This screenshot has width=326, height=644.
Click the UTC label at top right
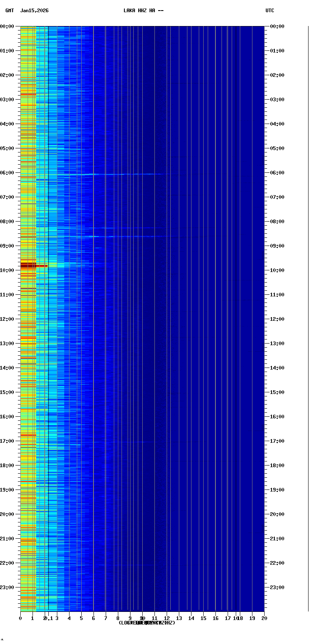click(269, 11)
